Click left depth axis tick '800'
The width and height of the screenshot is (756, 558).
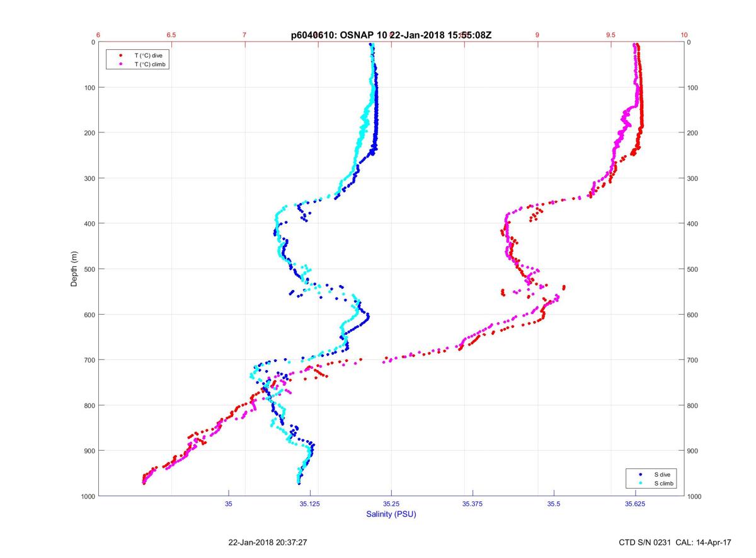coord(89,405)
